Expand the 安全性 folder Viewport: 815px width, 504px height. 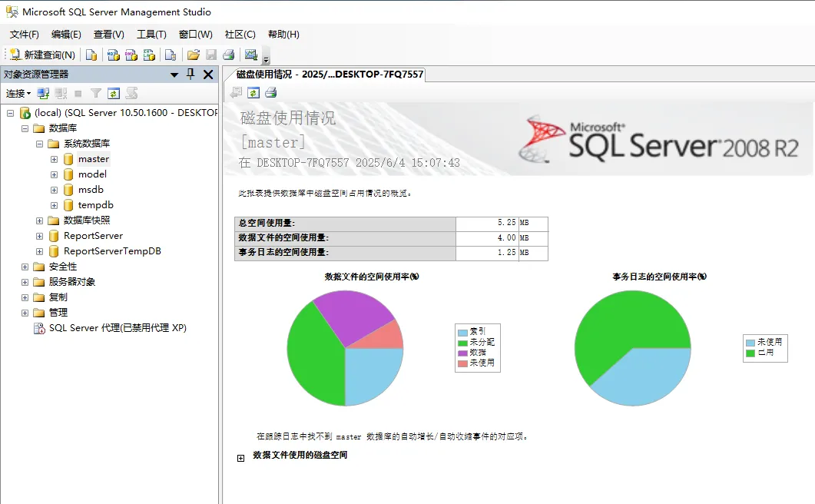[25, 267]
